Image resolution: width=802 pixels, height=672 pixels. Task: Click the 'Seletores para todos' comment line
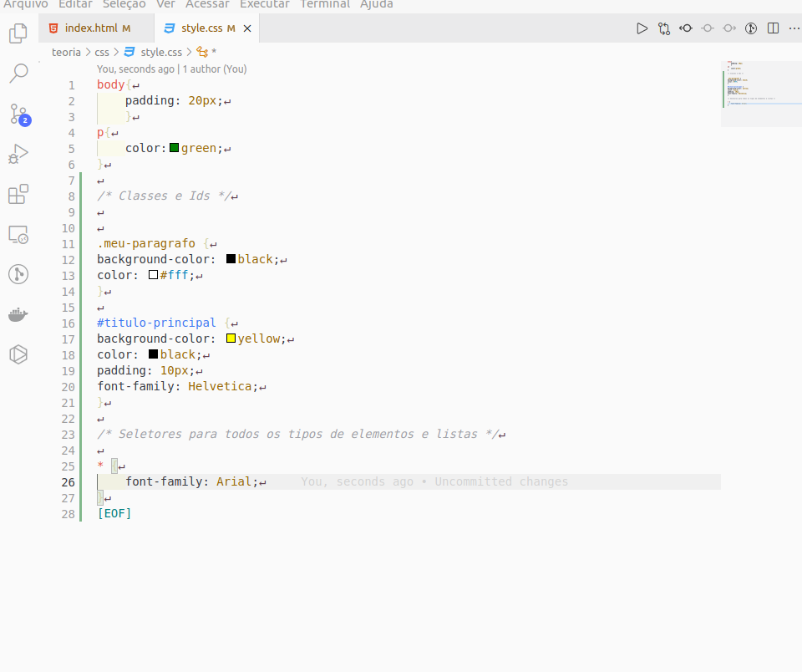[298, 434]
